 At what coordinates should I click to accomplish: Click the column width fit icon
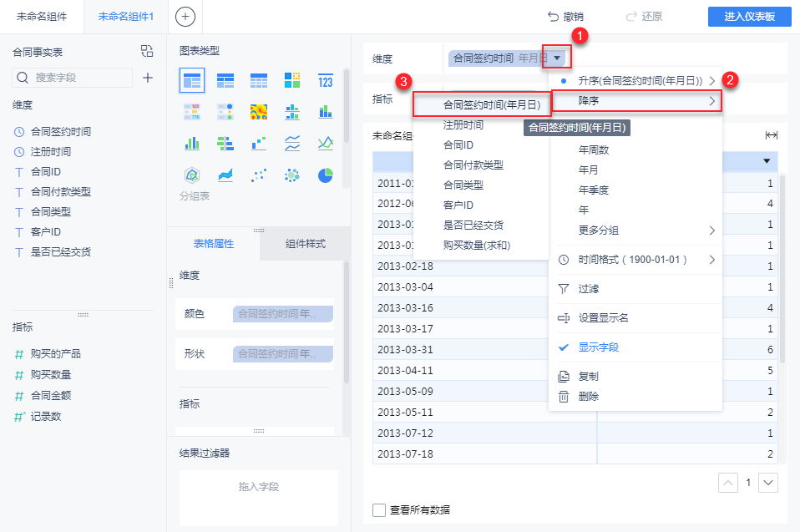click(771, 135)
